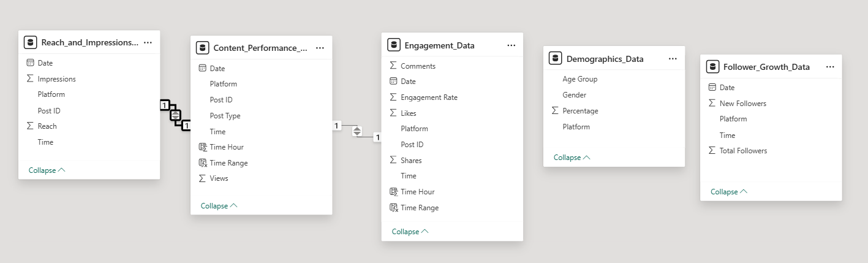
Task: Select Reach_and_Impressions table header title
Action: (x=90, y=42)
